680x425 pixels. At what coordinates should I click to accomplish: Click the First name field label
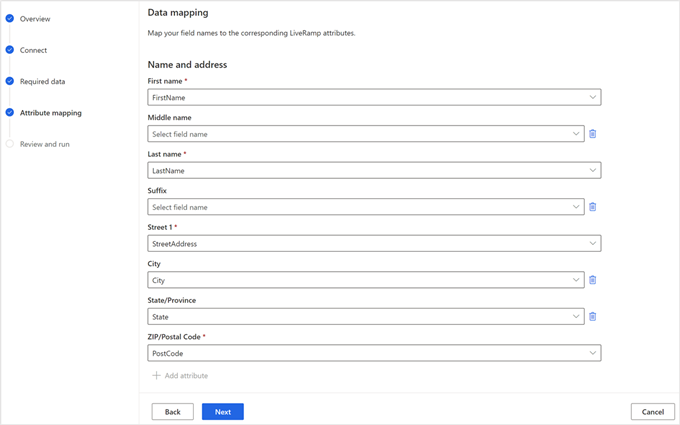tap(165, 81)
